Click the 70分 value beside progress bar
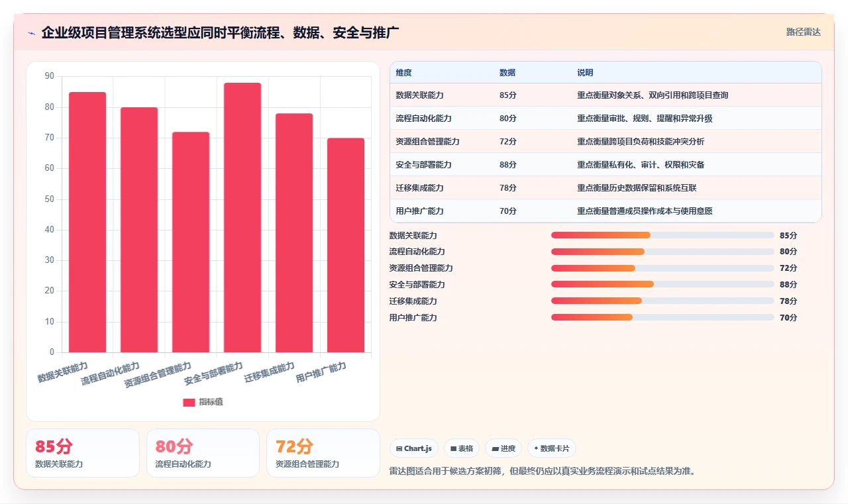The width and height of the screenshot is (848, 504). (x=788, y=318)
